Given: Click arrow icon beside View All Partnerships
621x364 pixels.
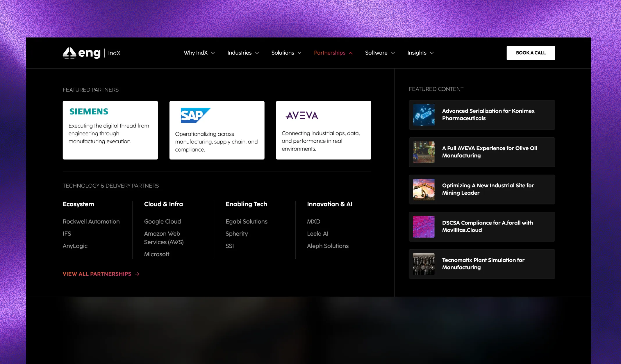Looking at the screenshot, I should (138, 274).
